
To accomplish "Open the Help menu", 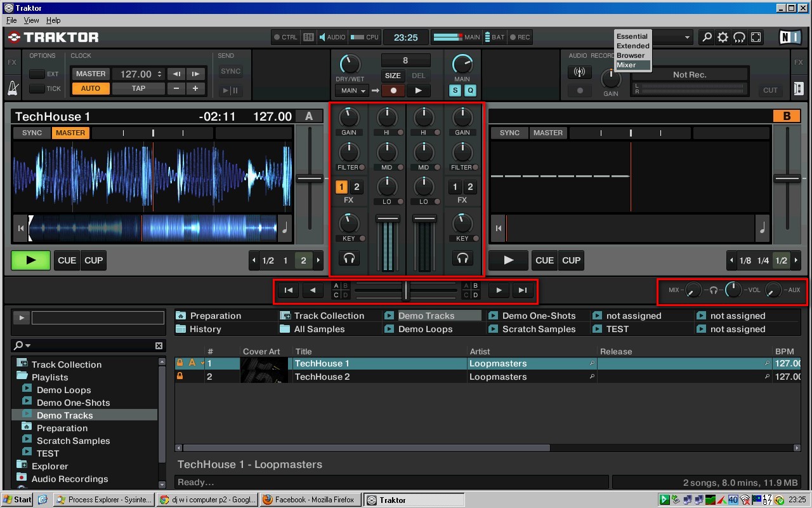I will tap(53, 20).
